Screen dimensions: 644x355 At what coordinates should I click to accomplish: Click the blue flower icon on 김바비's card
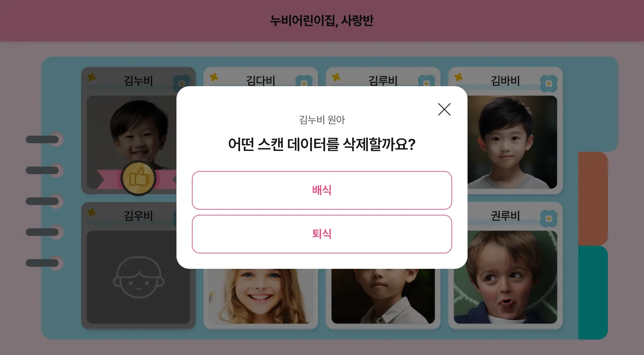[x=549, y=84]
